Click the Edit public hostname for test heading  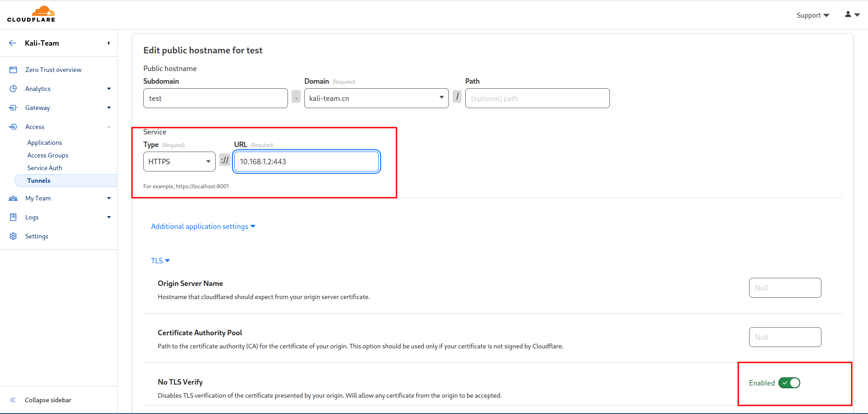pyautogui.click(x=203, y=50)
